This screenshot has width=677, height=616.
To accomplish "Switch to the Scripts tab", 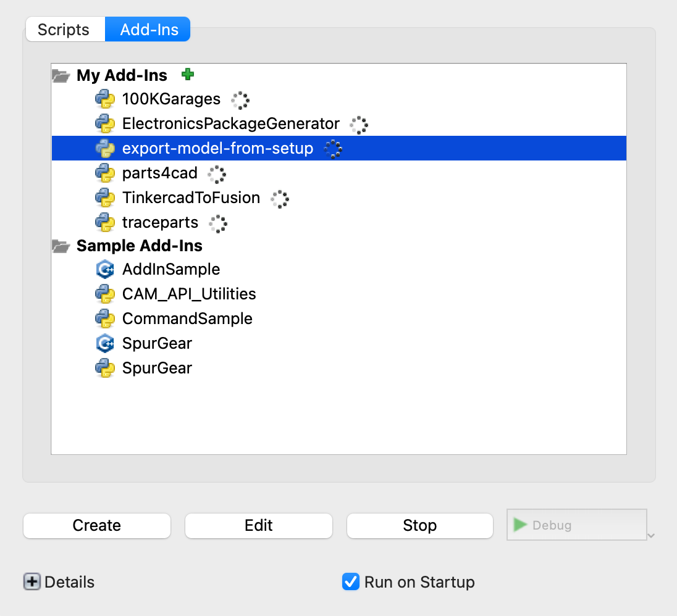I will 64,30.
